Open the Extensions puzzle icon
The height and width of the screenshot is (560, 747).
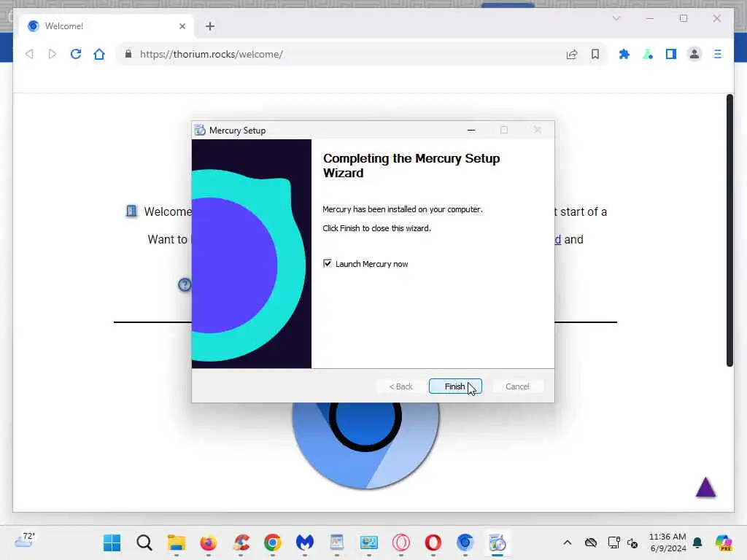click(624, 54)
